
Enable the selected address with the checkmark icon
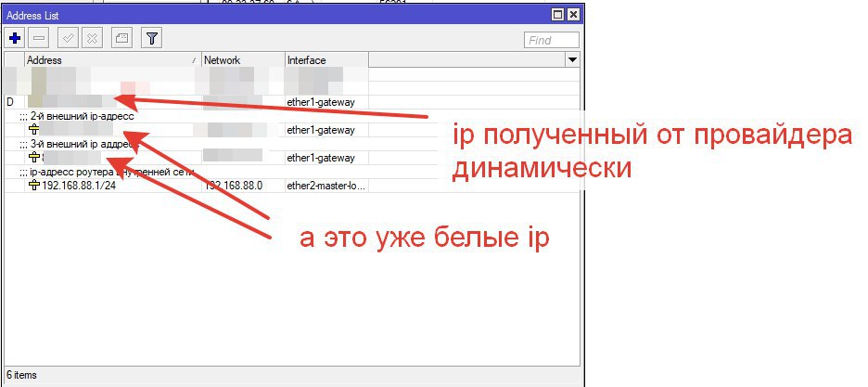click(x=69, y=38)
